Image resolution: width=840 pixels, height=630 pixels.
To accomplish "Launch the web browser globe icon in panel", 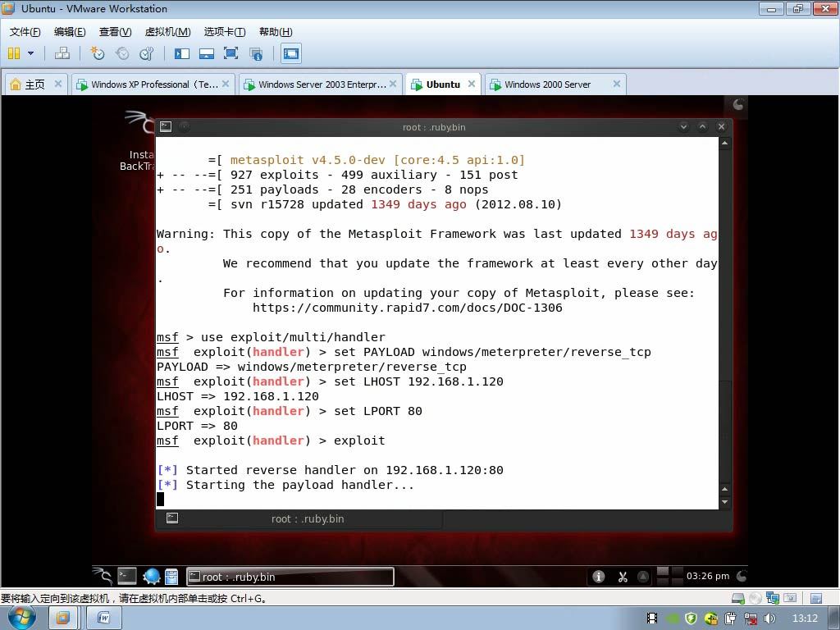I will [152, 577].
